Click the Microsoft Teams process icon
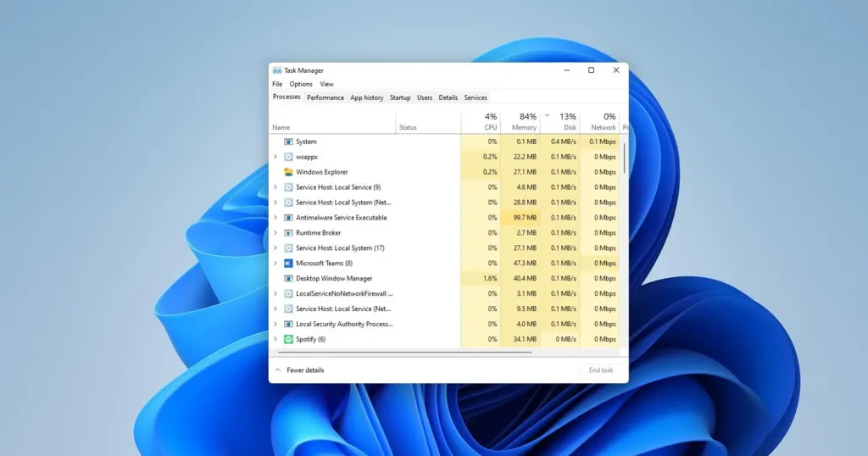868x456 pixels. (288, 264)
